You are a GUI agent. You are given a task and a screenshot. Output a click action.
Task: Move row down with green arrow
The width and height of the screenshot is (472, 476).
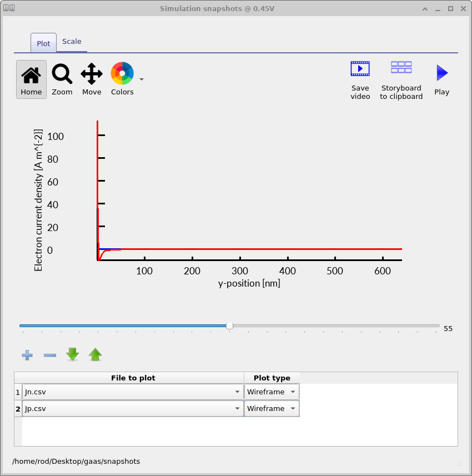(x=73, y=354)
